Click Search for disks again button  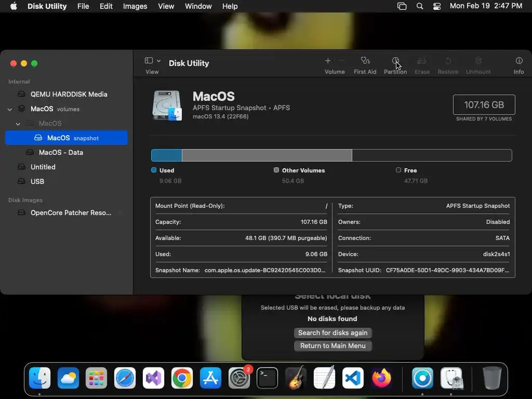[333, 333]
